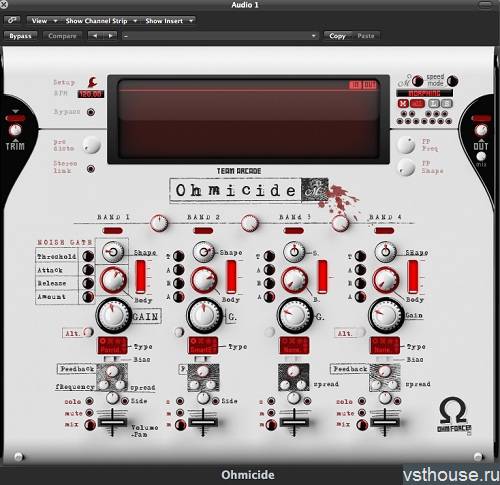Click the crossover knob between Band 1 and Band 2

click(159, 223)
